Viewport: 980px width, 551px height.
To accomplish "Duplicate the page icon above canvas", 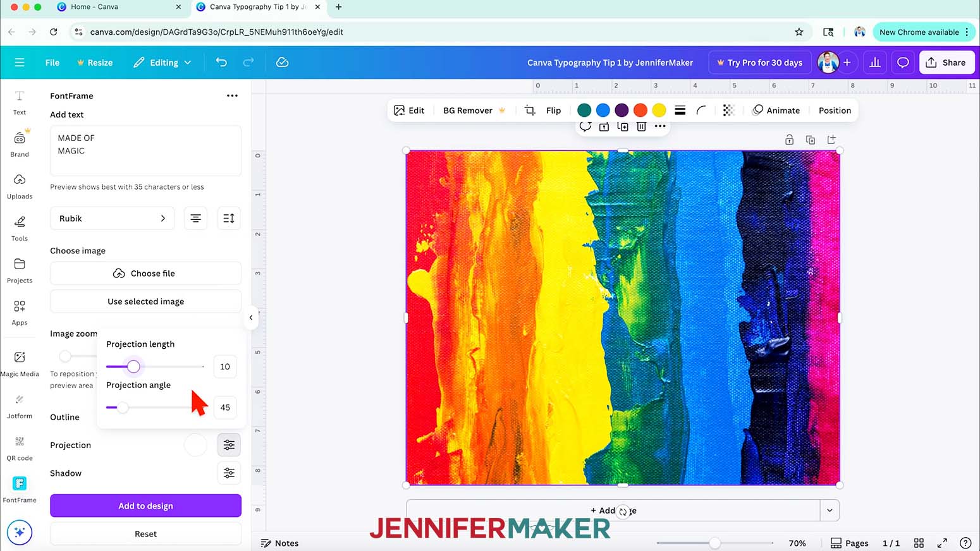I will click(x=811, y=140).
